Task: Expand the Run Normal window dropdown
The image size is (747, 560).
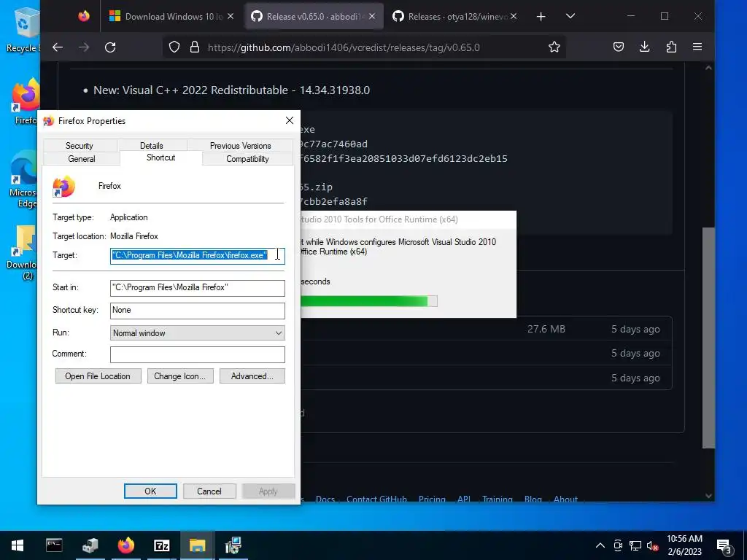Action: [197, 332]
